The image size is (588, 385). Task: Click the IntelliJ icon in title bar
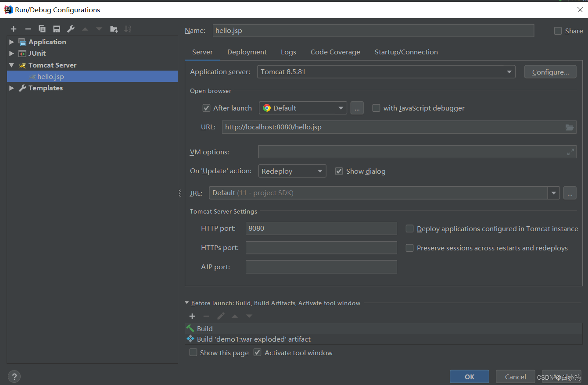click(x=8, y=10)
